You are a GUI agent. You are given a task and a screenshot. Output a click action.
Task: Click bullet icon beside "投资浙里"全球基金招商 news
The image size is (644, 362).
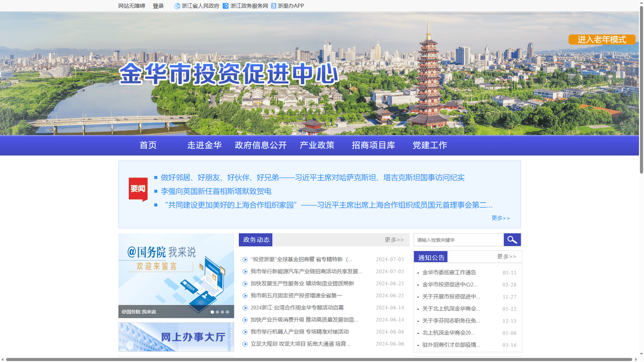pyautogui.click(x=245, y=260)
